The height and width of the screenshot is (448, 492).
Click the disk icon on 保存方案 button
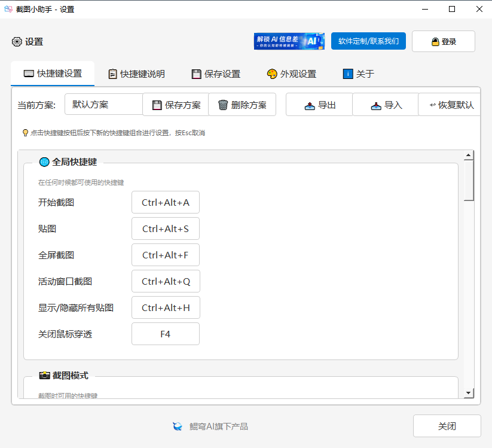(x=157, y=104)
